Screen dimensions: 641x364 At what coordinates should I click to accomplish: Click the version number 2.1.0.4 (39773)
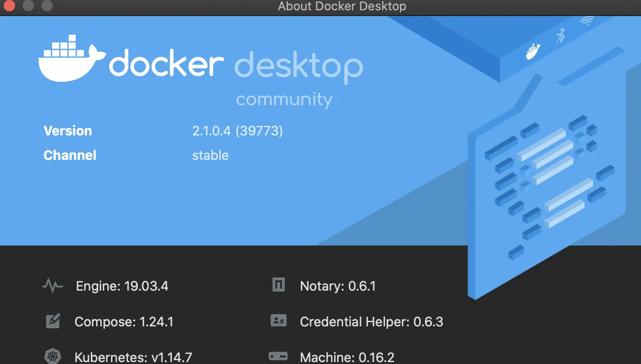tap(238, 131)
